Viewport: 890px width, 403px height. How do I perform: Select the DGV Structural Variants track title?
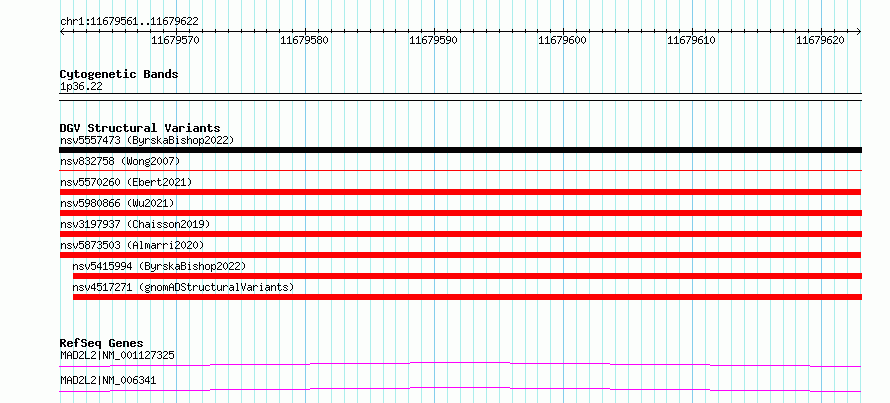click(140, 128)
